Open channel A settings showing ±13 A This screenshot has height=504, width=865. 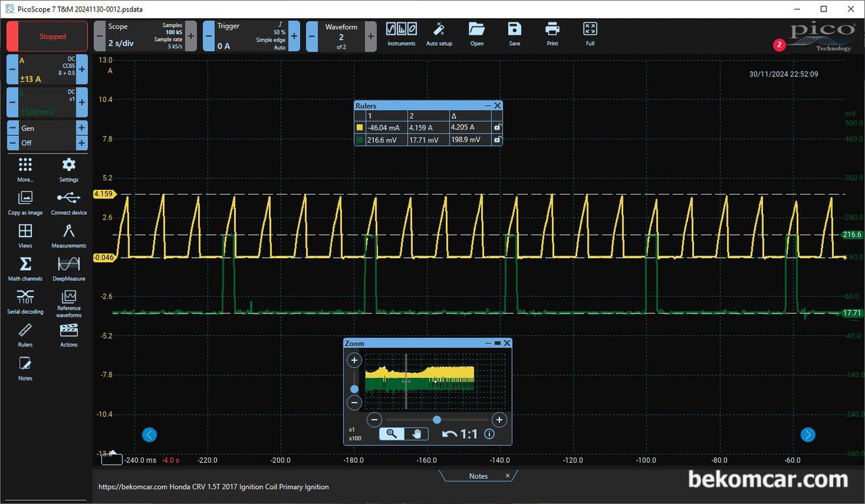(x=47, y=70)
